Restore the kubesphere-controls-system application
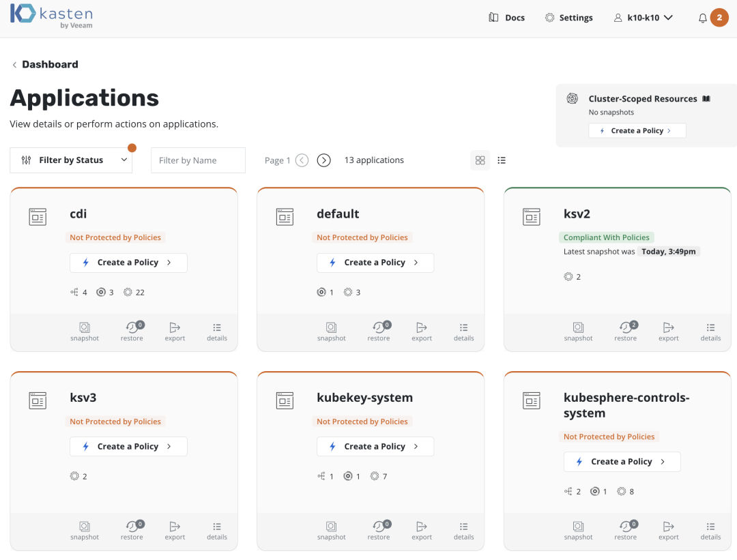Screen dimensions: 737x560 (x=626, y=531)
